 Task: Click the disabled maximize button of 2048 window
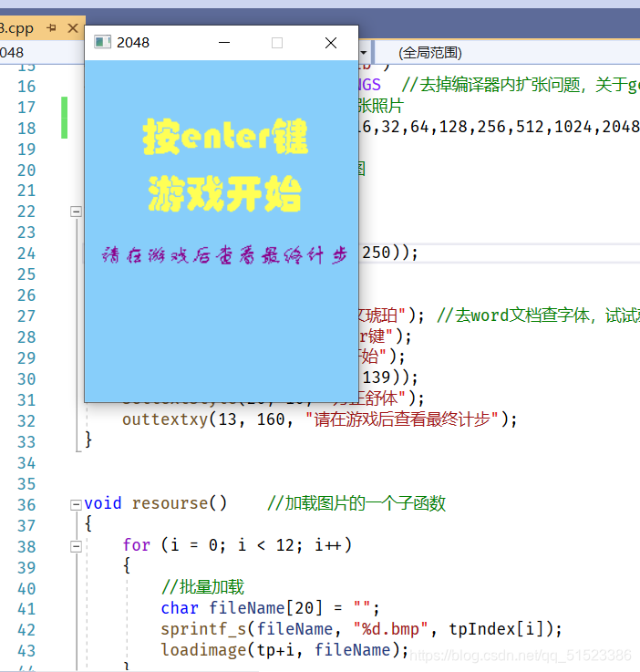[x=277, y=43]
